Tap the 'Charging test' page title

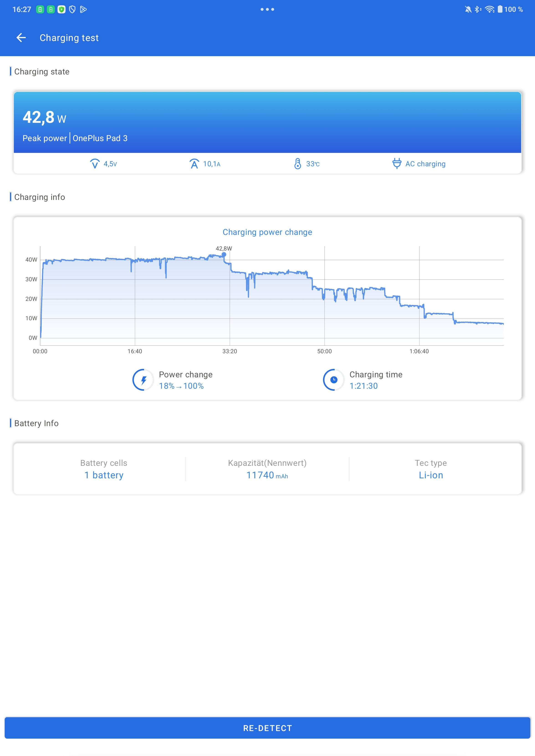click(69, 38)
